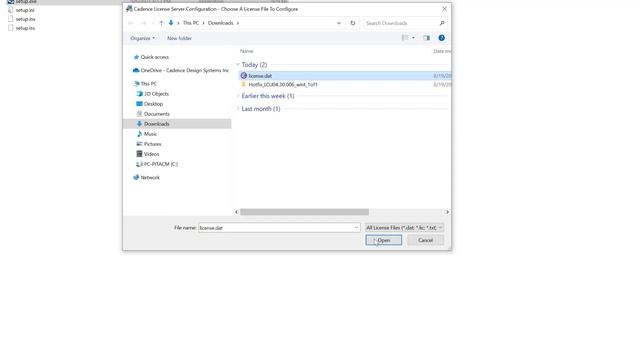The width and height of the screenshot is (640, 360).
Task: Open the Pictures folder
Action: (152, 144)
